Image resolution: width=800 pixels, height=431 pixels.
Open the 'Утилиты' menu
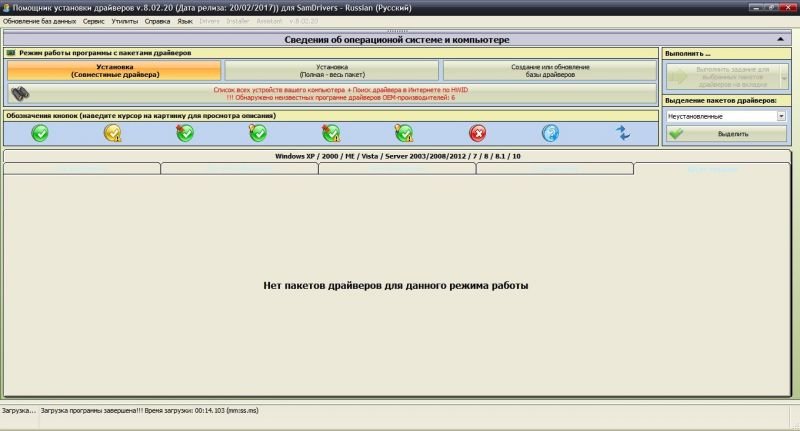coord(125,20)
